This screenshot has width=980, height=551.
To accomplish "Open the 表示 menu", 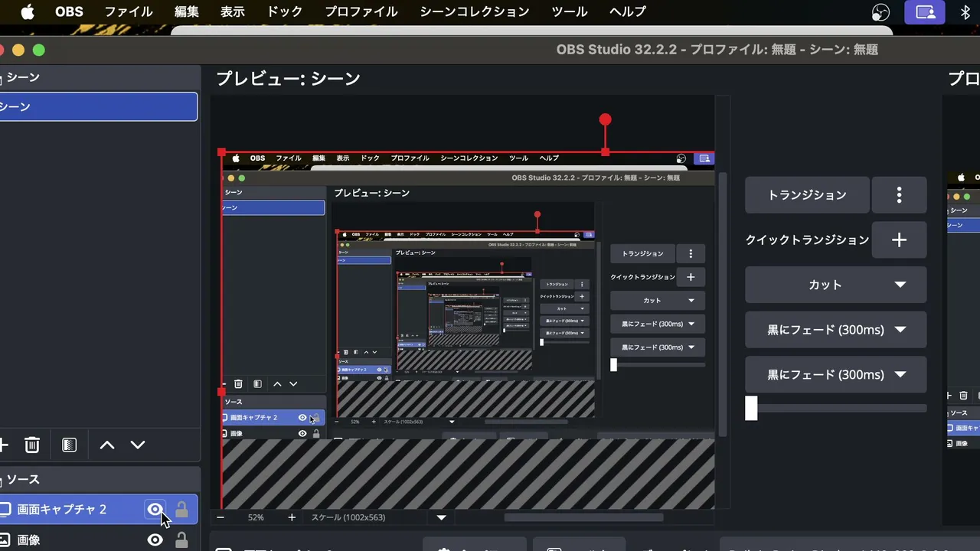I will click(232, 12).
